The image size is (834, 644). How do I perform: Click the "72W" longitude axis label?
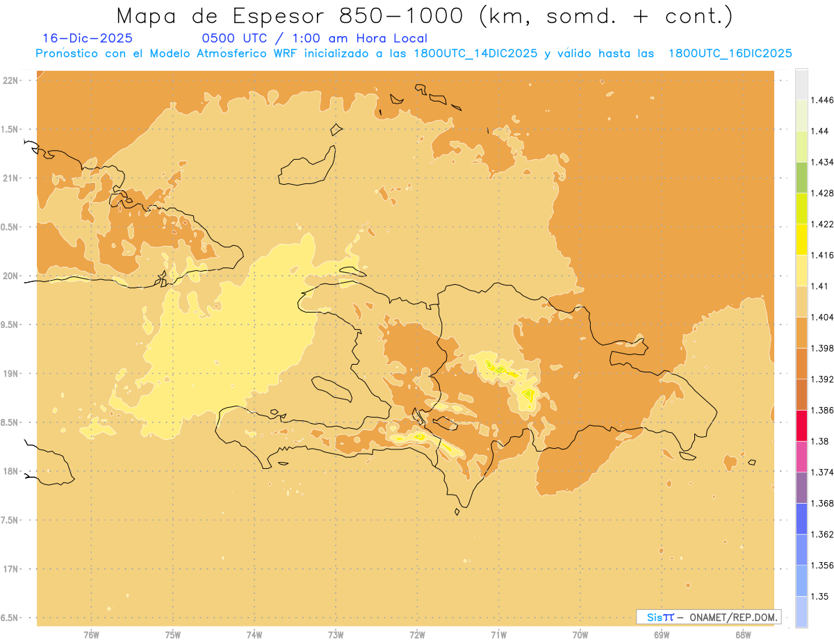(417, 635)
